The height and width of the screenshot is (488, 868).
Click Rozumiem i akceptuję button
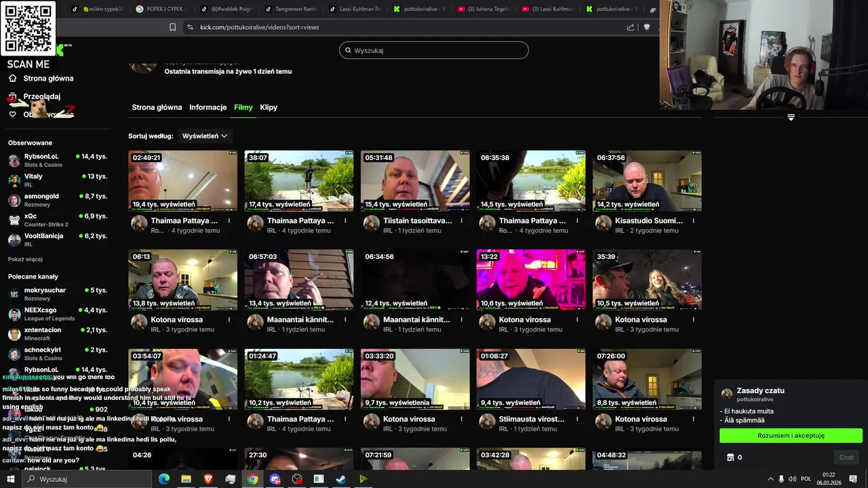click(x=791, y=436)
